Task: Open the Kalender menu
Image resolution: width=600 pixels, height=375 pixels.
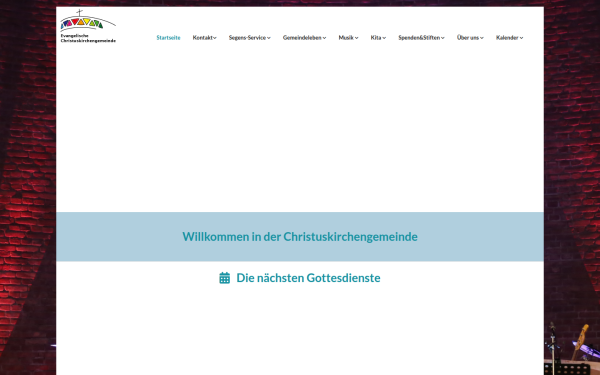Action: point(509,38)
